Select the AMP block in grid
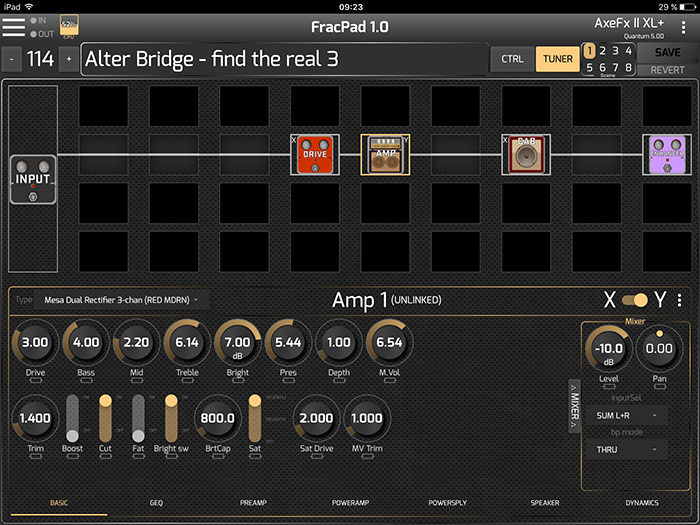 (385, 154)
